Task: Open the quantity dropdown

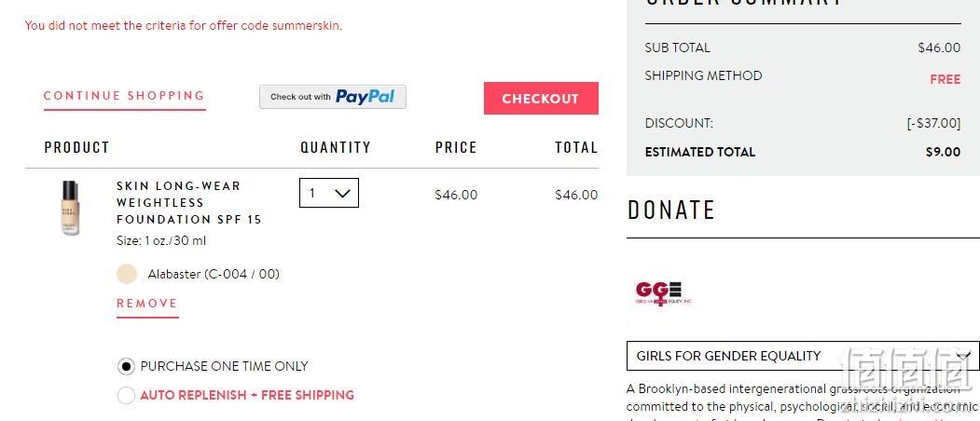Action: click(329, 193)
